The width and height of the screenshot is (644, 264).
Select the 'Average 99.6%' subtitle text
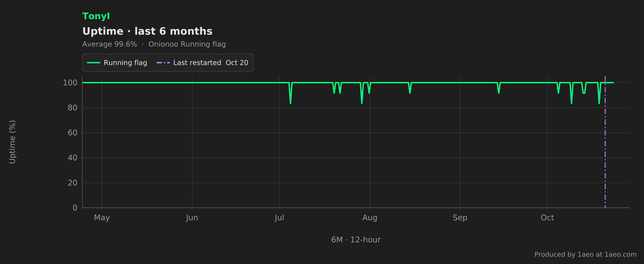110,44
